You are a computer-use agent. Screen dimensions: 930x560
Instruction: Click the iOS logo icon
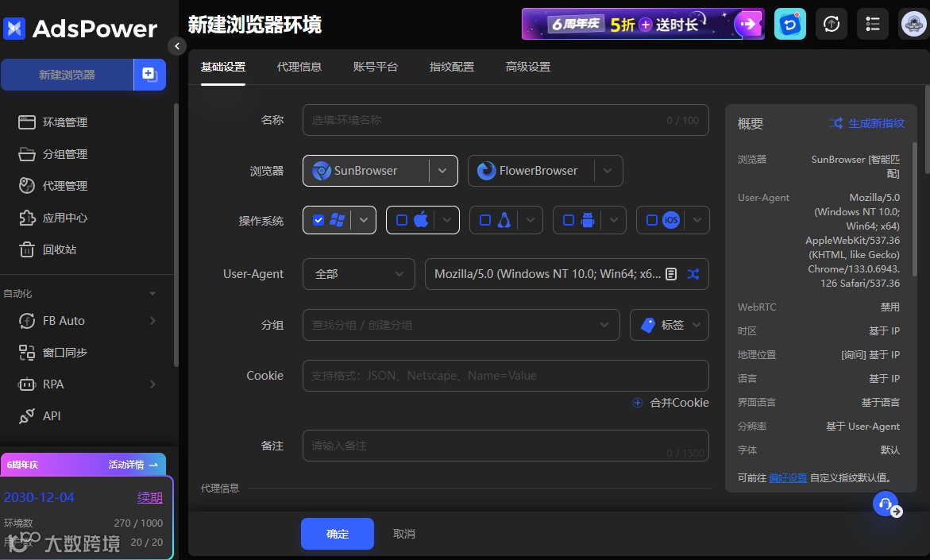tap(671, 220)
